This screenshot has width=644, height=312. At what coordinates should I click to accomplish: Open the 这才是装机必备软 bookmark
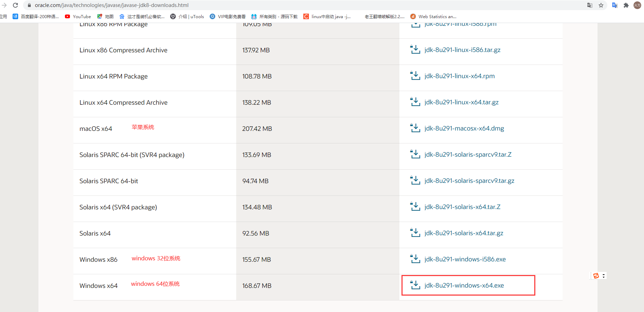[x=142, y=16]
